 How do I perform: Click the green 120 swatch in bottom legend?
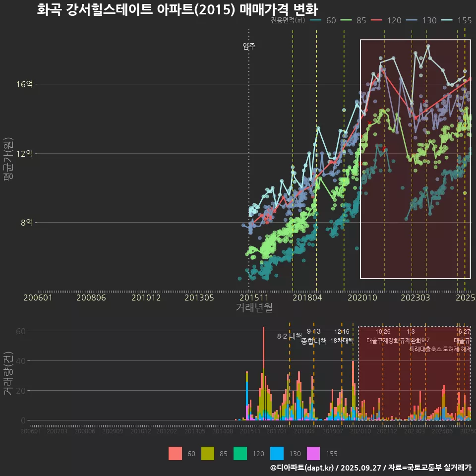240,453
